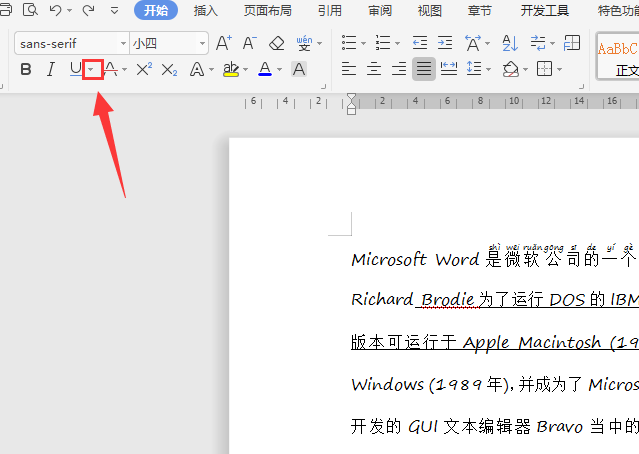Click ruler indent marker
The image size is (639, 454).
351,104
